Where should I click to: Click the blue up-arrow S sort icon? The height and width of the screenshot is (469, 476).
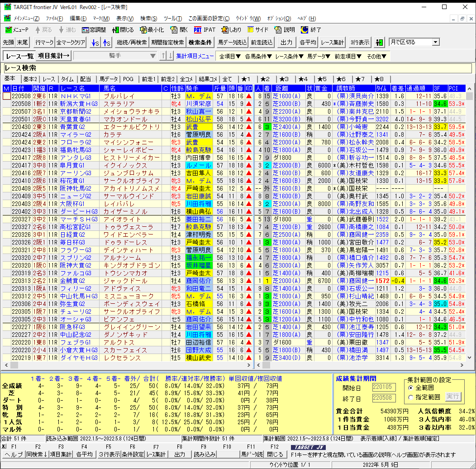106,43
